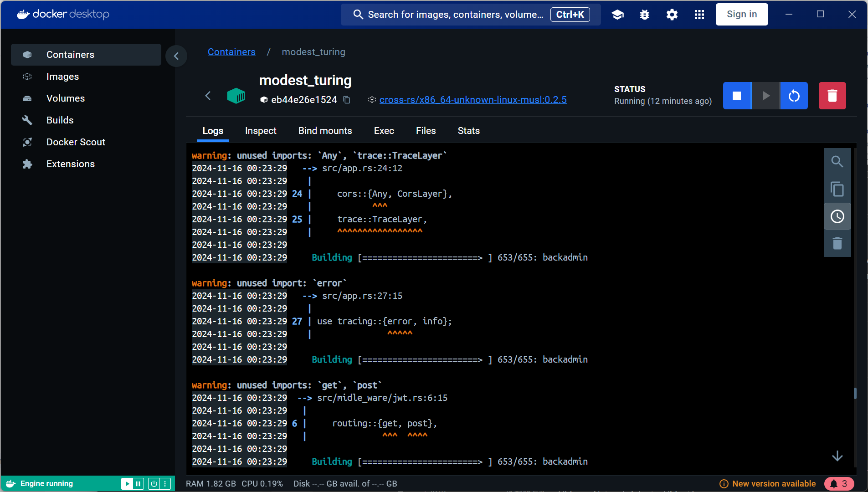Open the Troubleshoot bug icon

coord(645,15)
